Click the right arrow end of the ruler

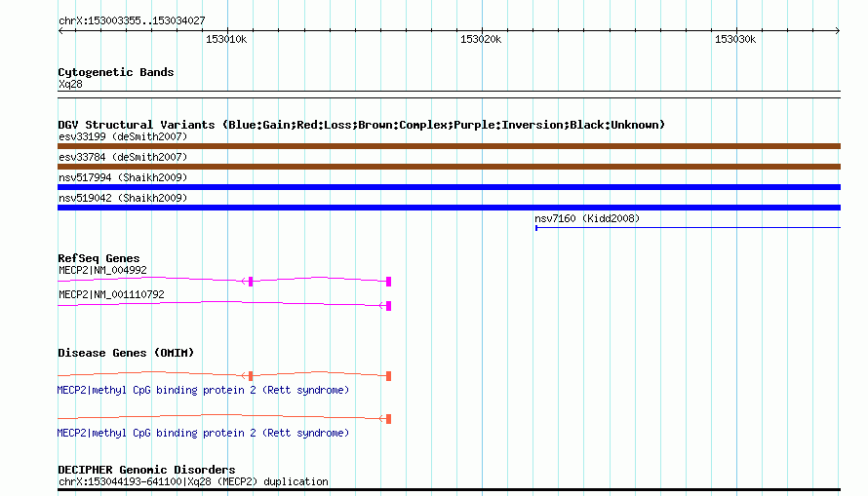click(838, 30)
